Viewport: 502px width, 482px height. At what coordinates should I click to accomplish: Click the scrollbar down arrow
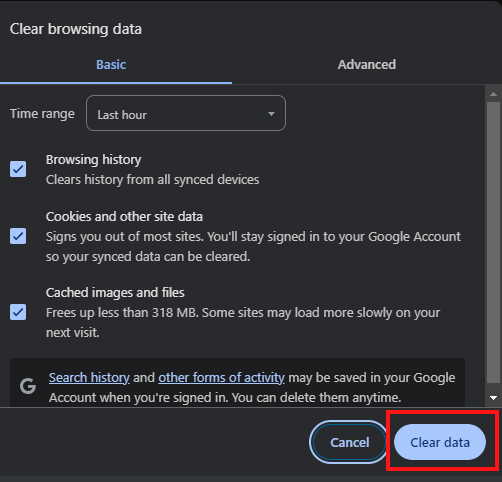(494, 398)
